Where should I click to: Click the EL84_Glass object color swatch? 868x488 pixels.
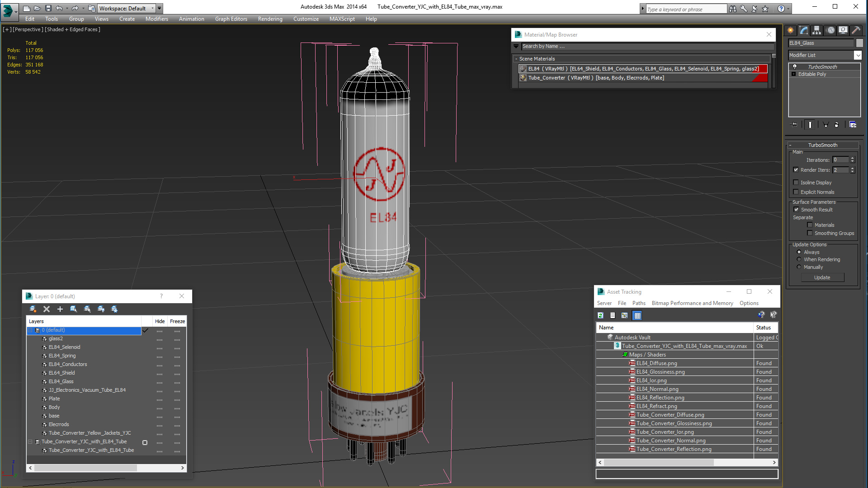pos(859,43)
